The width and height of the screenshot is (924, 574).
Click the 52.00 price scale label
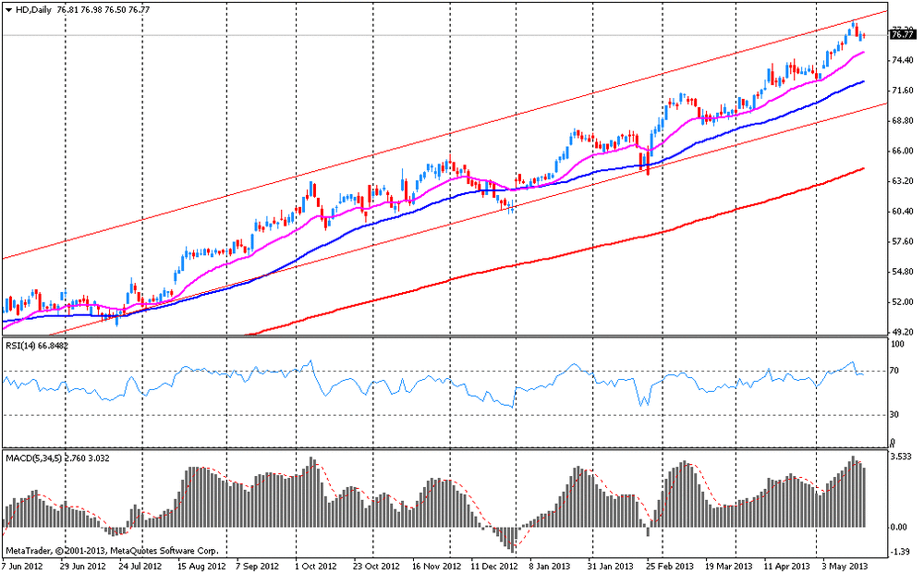[x=903, y=301]
